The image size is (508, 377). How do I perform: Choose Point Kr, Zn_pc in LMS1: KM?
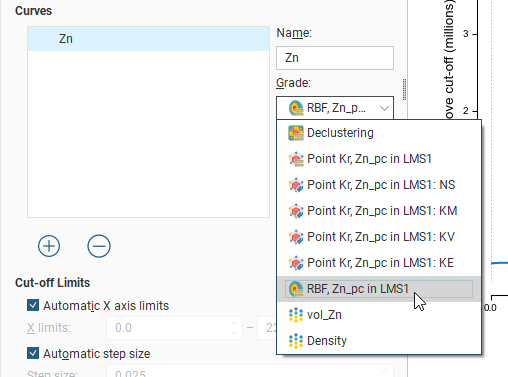(x=382, y=211)
